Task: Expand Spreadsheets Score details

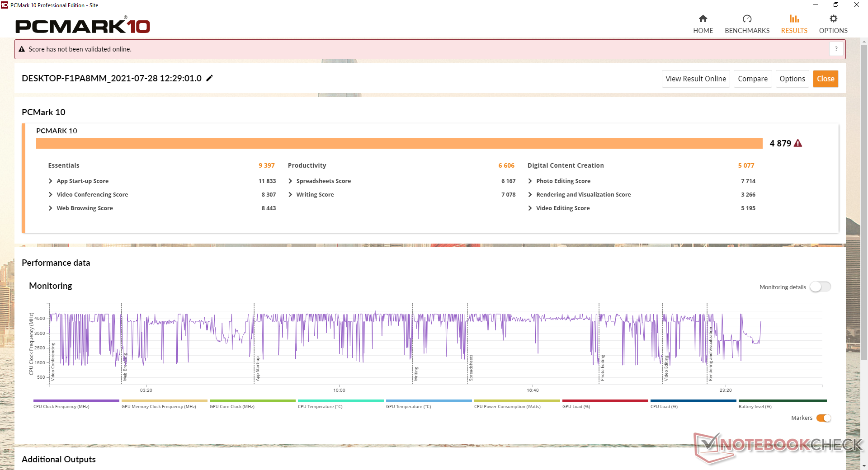Action: tap(290, 181)
